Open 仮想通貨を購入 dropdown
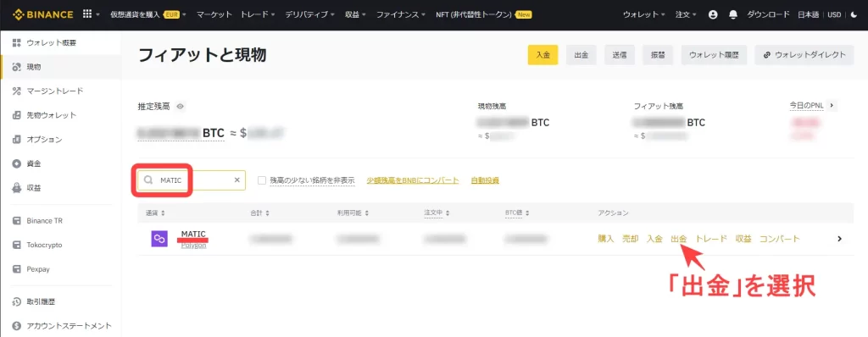The width and height of the screenshot is (868, 337). point(148,14)
